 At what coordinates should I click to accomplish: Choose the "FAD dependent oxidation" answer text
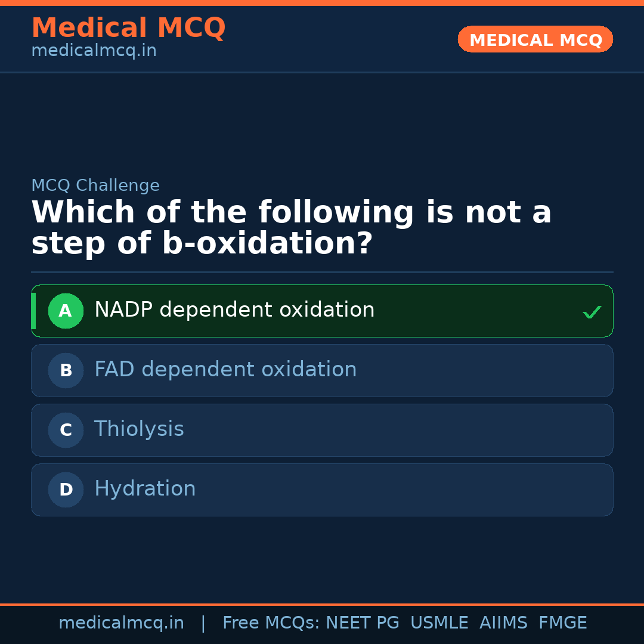225,370
